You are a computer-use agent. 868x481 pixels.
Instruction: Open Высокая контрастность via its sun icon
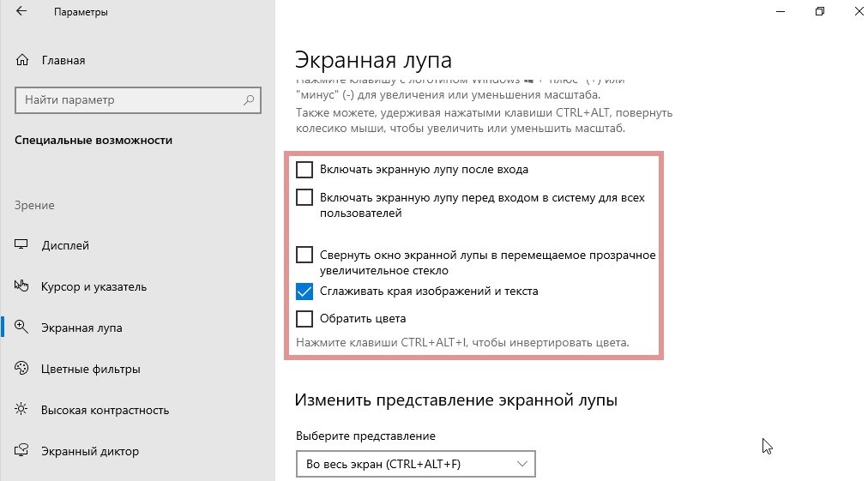(x=22, y=410)
